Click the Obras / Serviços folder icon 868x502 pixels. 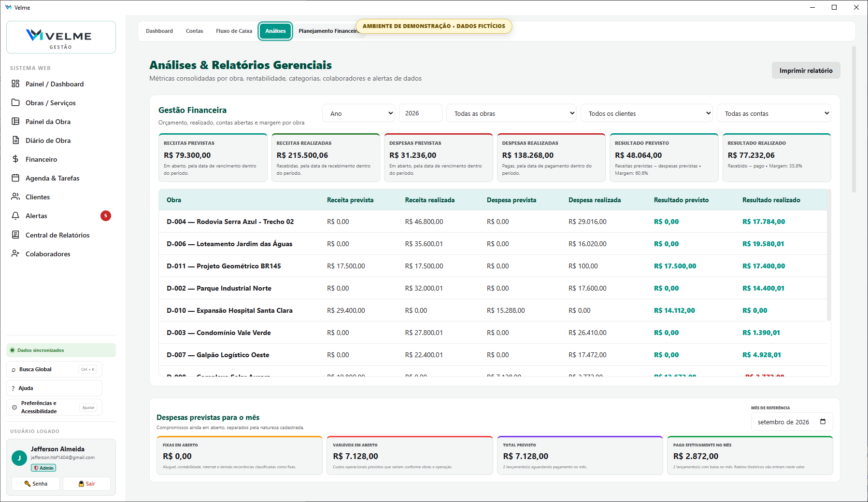15,102
